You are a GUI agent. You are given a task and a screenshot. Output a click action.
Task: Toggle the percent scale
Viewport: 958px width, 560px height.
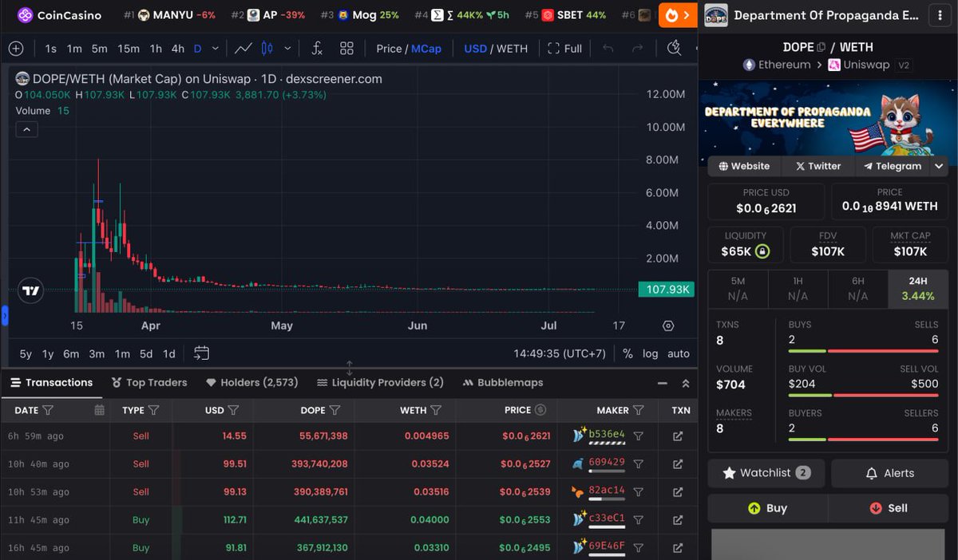tap(627, 353)
